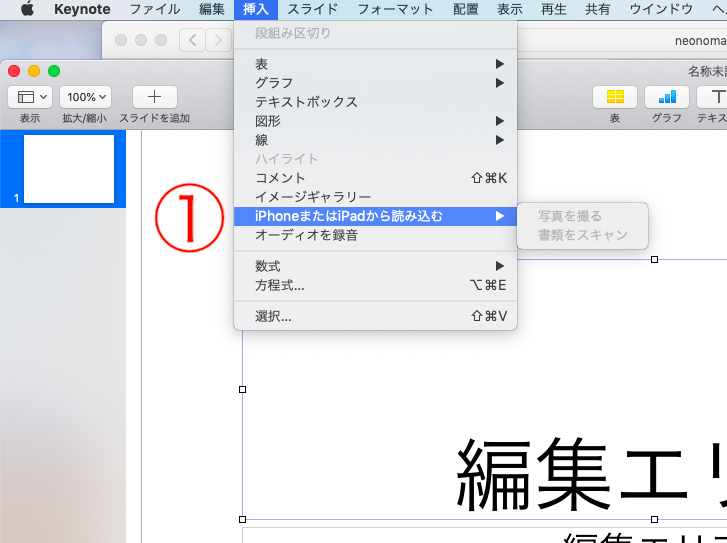
Task: Click the bottom-middle handle of title box
Action: tap(654, 519)
